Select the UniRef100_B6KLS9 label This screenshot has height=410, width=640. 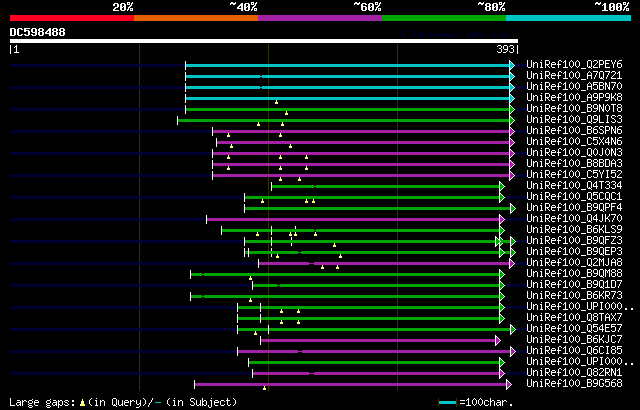tap(574, 230)
